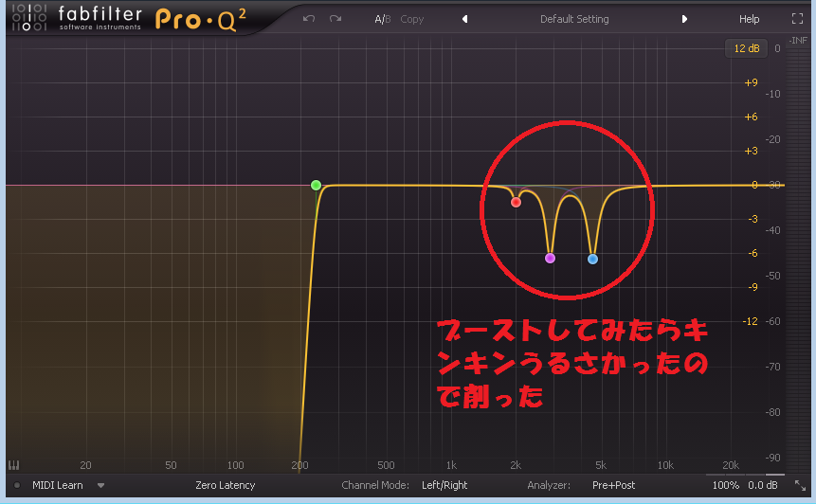The image size is (816, 504).
Task: Click the -INF level meter readout
Action: point(797,41)
